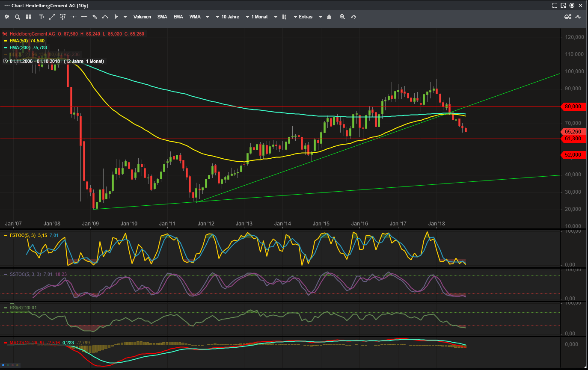Activate the zoom magnifier tool
The image size is (588, 370).
pyautogui.click(x=342, y=17)
